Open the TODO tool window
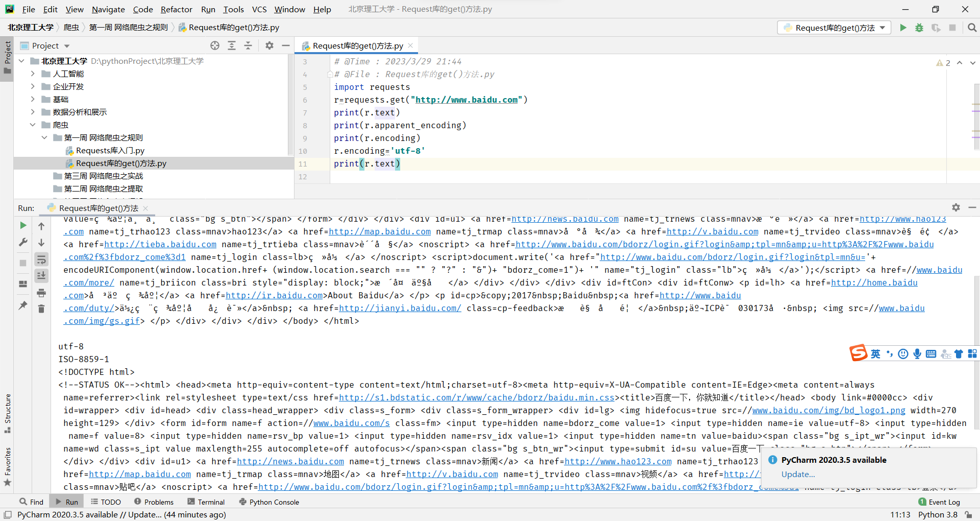 click(x=106, y=502)
